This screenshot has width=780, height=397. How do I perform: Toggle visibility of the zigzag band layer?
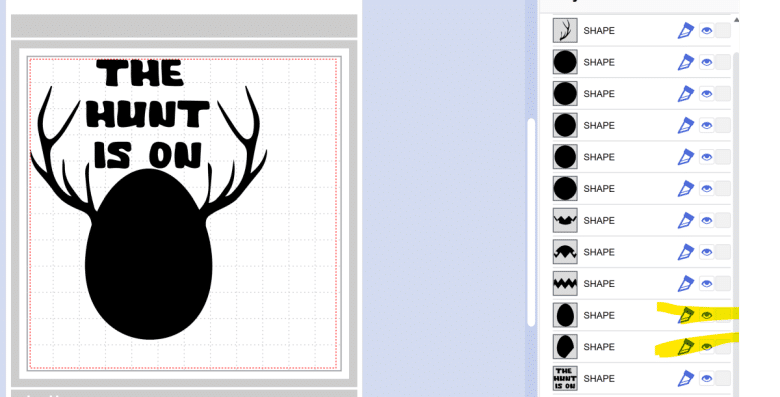[706, 284]
